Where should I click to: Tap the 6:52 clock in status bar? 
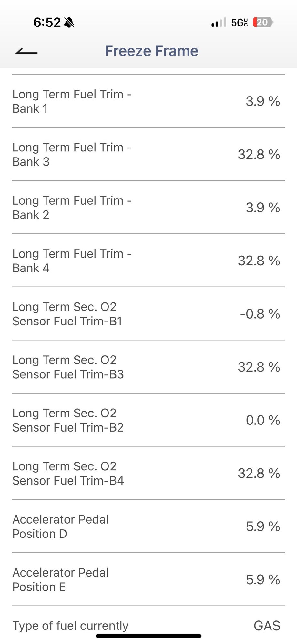click(x=47, y=22)
